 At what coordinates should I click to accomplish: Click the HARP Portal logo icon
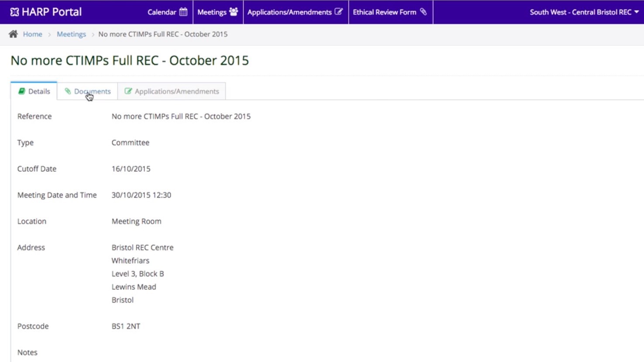(x=14, y=12)
